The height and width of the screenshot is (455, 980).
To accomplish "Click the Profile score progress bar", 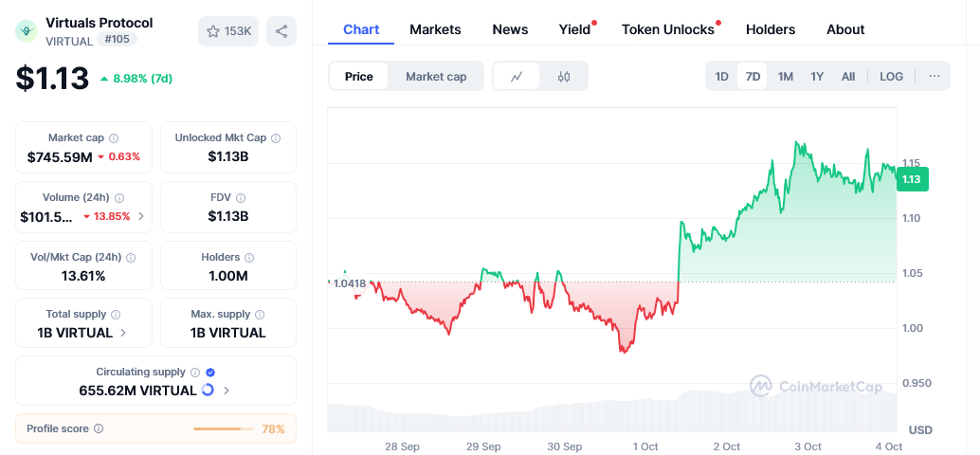I will [217, 429].
